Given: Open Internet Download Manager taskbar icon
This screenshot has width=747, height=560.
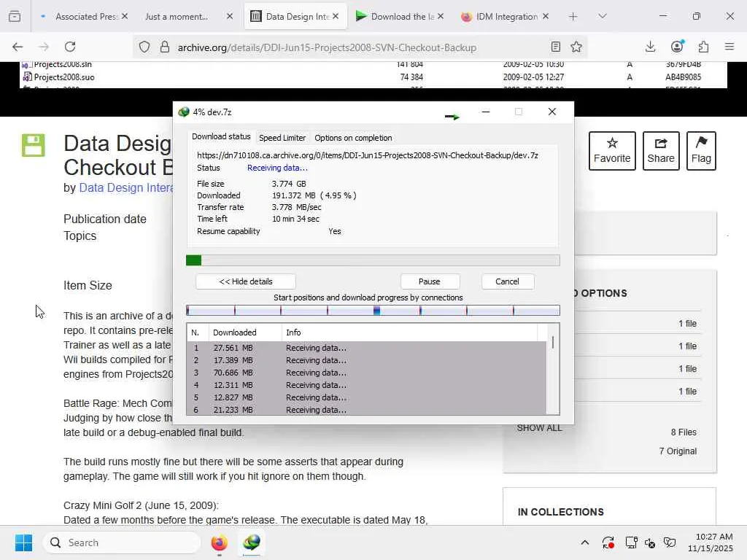Looking at the screenshot, I should click(x=252, y=542).
